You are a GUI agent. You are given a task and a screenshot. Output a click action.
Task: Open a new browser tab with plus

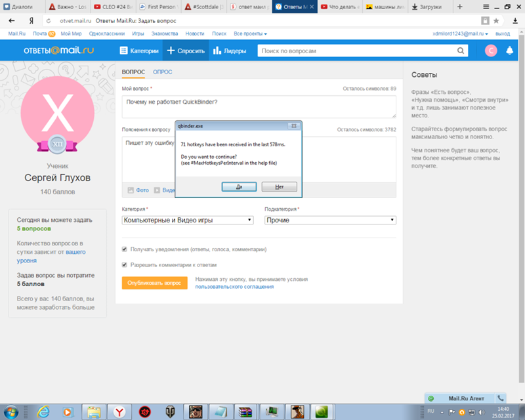[460, 7]
